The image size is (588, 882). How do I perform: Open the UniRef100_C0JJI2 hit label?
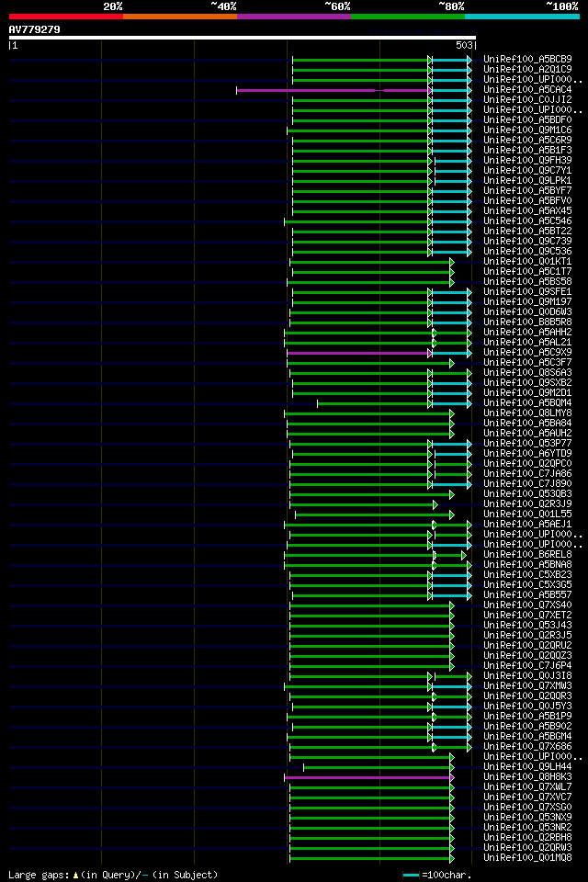[527, 99]
